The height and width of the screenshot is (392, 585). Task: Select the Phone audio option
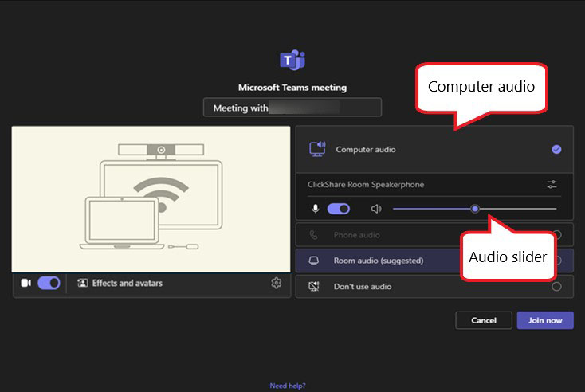434,235
